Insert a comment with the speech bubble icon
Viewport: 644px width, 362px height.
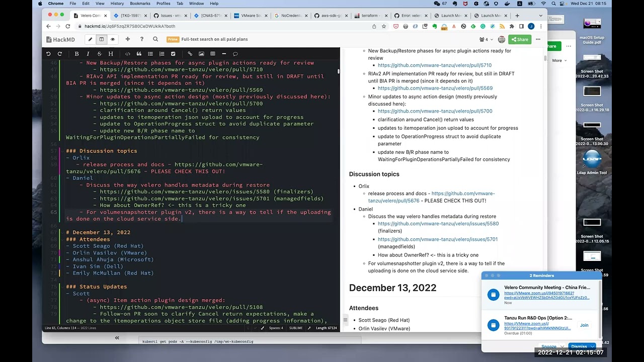point(235,54)
